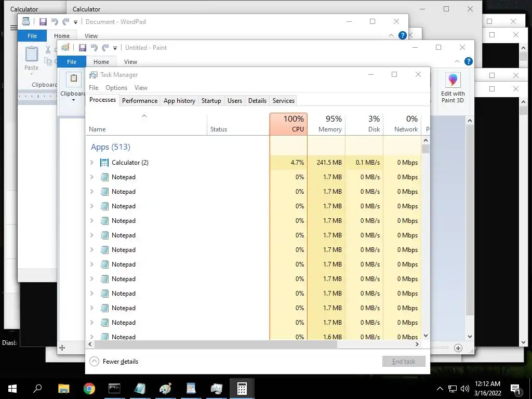
Task: Open the Windows Start menu
Action: tap(12, 389)
